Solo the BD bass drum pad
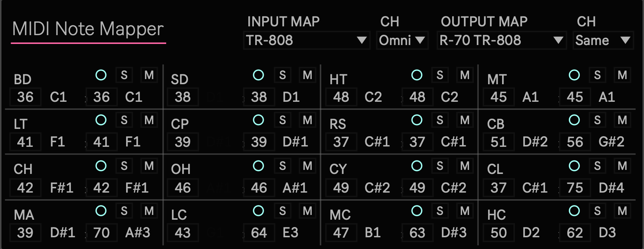644x249 pixels. [x=124, y=75]
